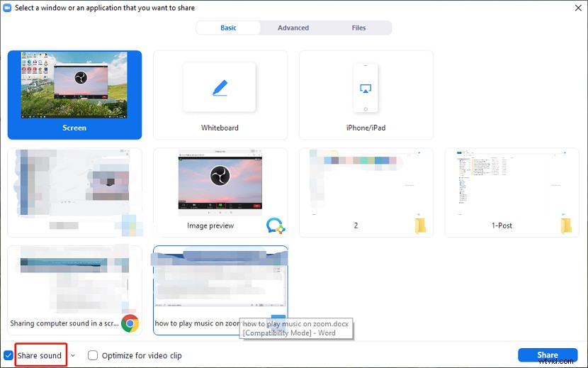588x368 pixels.
Task: Click the "1-Post" label text
Action: (502, 225)
